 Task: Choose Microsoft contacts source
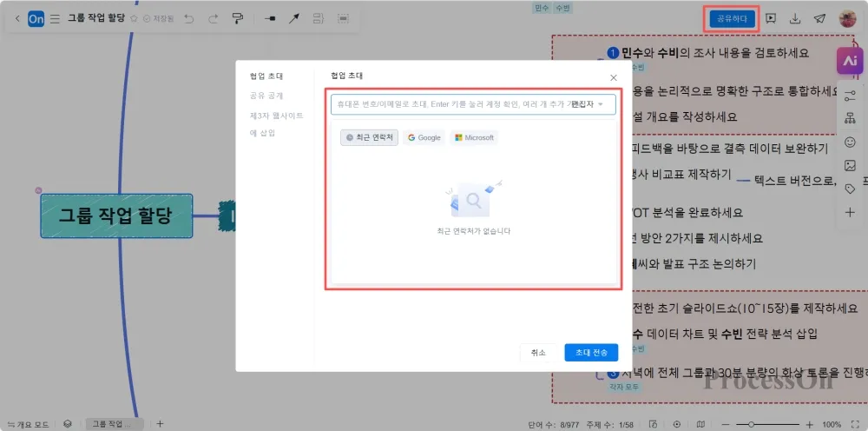(474, 137)
